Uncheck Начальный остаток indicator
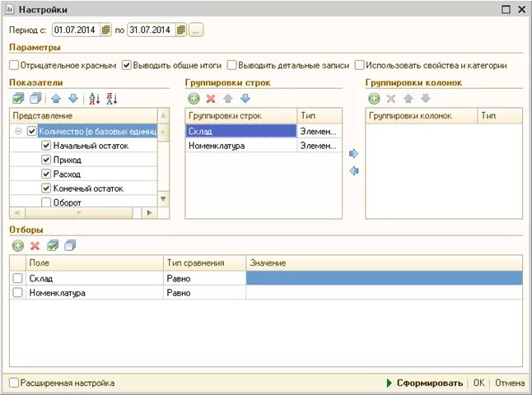 [x=46, y=146]
